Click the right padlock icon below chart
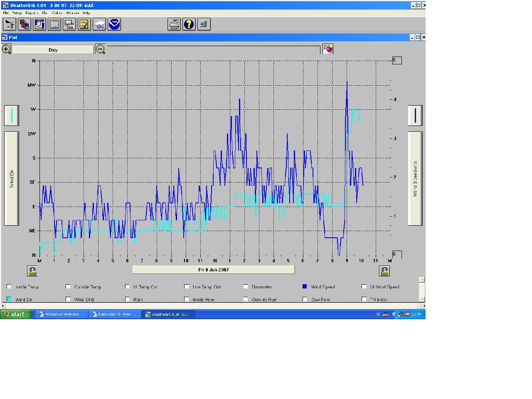This screenshot has height=399, width=532. (384, 271)
